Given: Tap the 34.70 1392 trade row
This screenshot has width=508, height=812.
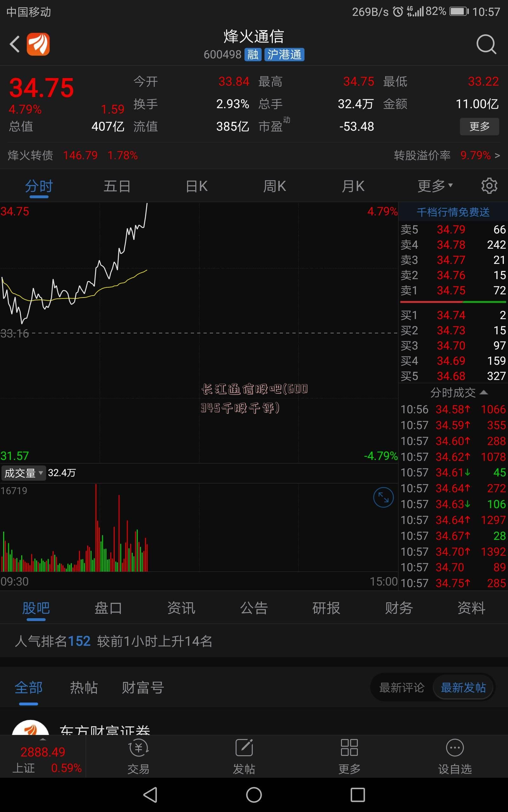Looking at the screenshot, I should coord(453,552).
